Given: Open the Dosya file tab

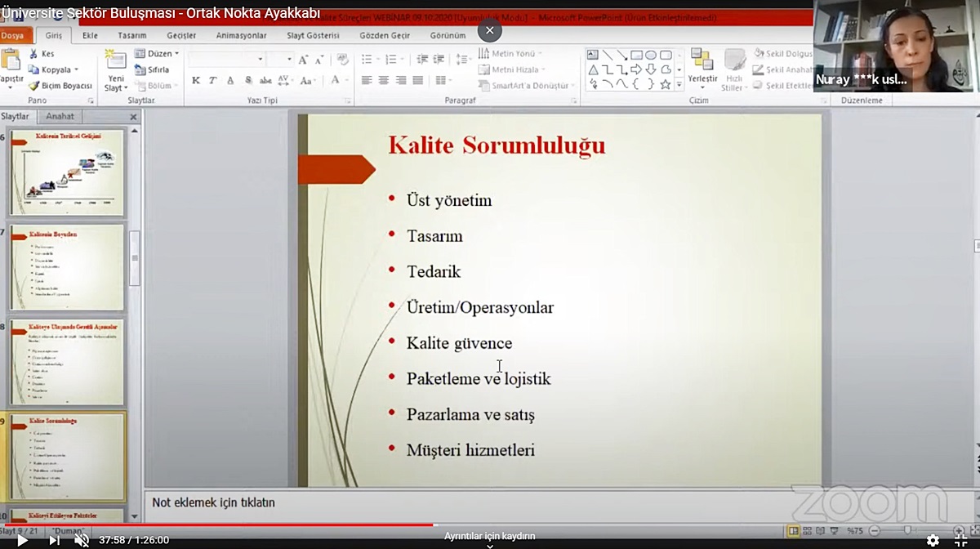Looking at the screenshot, I should [x=14, y=36].
